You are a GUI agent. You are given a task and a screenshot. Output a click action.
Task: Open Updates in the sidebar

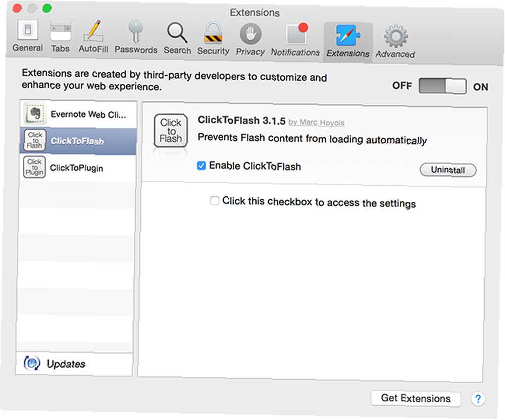point(74,364)
